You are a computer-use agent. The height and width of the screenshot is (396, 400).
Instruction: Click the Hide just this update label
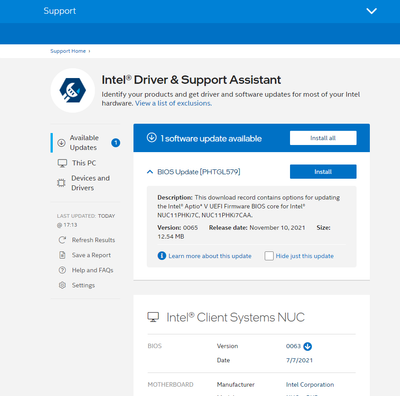point(305,256)
